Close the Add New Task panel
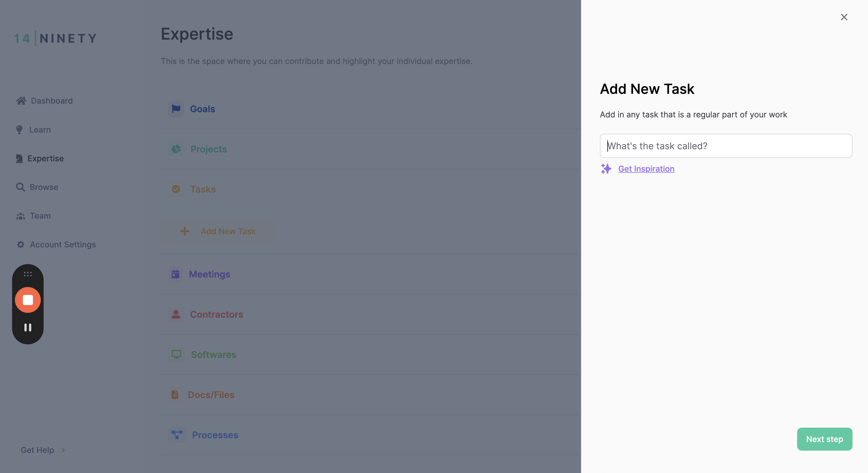The height and width of the screenshot is (473, 868). [x=844, y=17]
